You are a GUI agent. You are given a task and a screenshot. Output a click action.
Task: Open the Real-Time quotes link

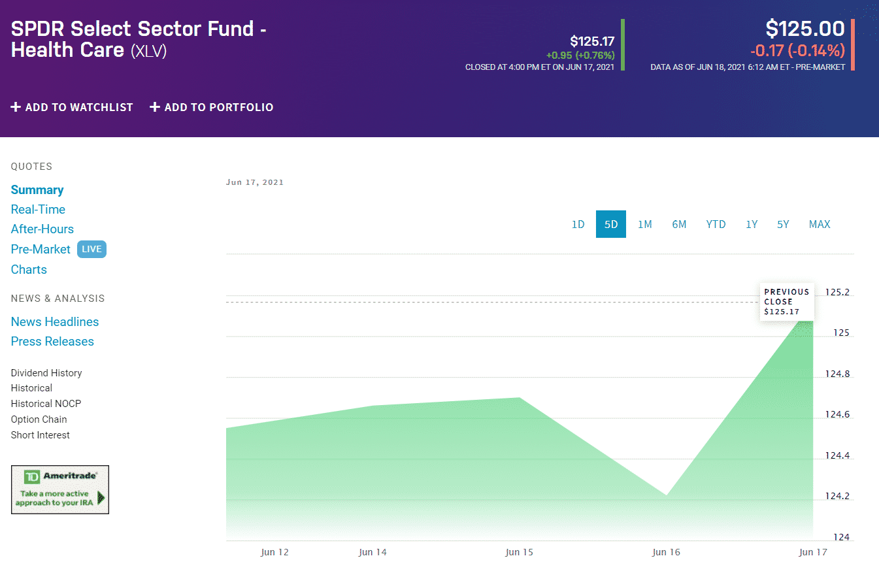click(38, 209)
